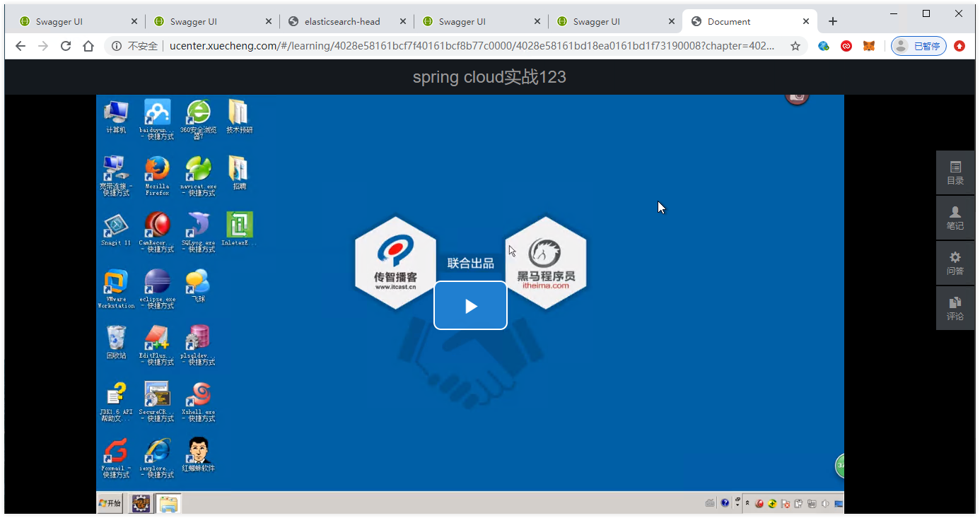Click the camera snapshot icon on video
Screen dimensions: 980x518
click(797, 98)
